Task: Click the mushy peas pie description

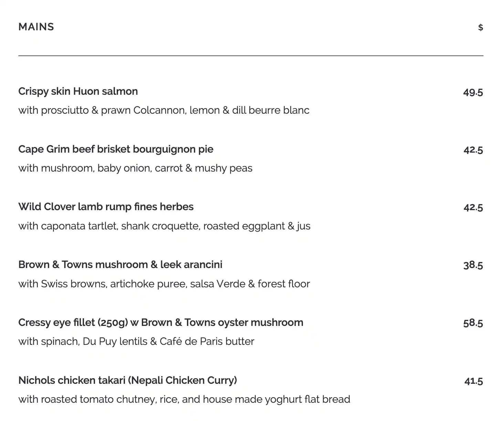Action: [x=135, y=168]
